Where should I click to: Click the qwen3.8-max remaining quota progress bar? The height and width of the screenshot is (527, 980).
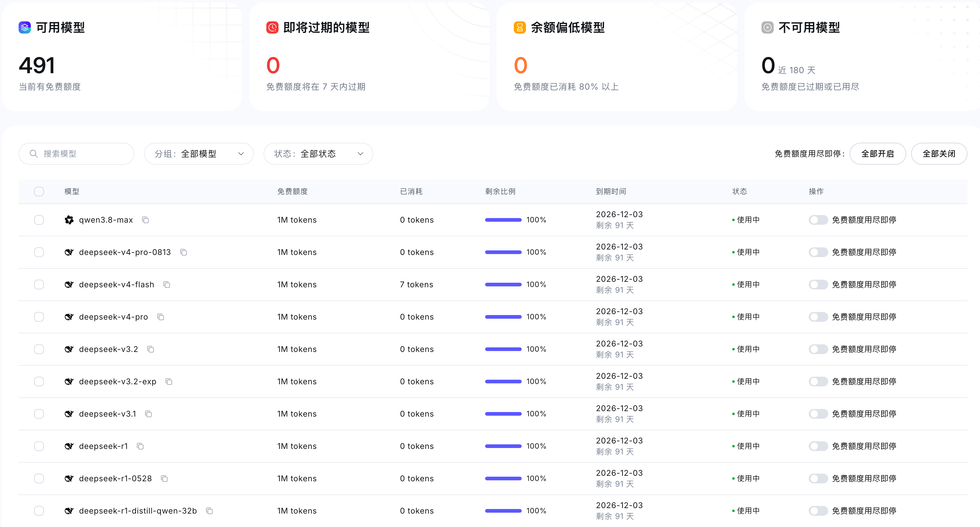click(503, 220)
